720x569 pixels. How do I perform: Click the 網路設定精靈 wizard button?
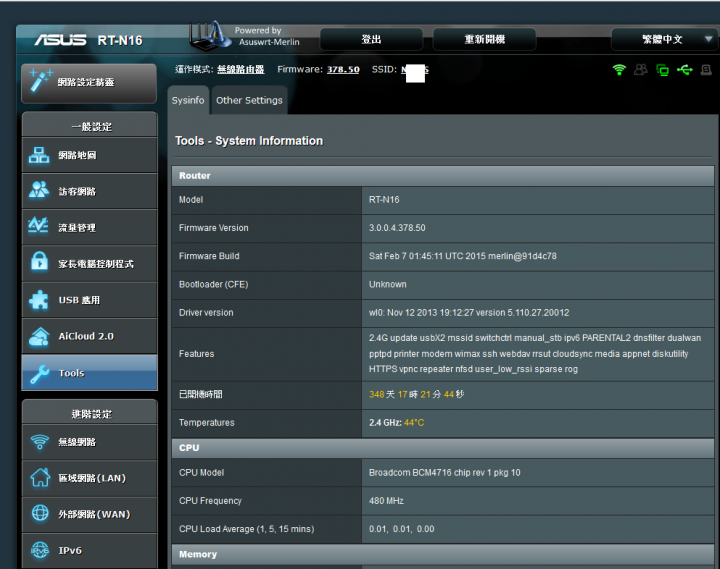[x=89, y=83]
